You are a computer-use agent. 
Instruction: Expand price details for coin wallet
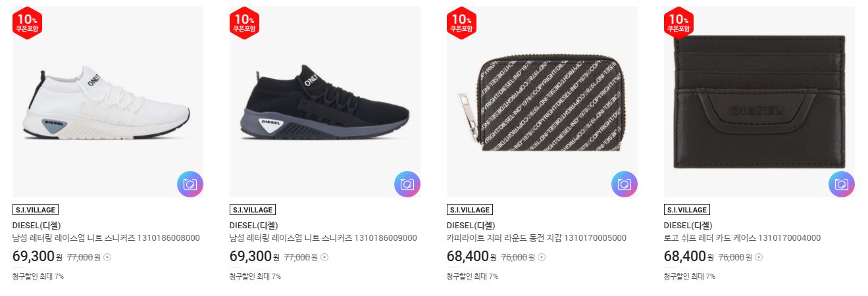pyautogui.click(x=541, y=257)
